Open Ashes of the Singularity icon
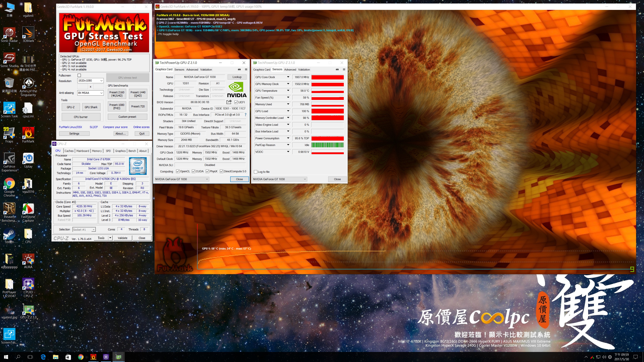 (x=28, y=87)
